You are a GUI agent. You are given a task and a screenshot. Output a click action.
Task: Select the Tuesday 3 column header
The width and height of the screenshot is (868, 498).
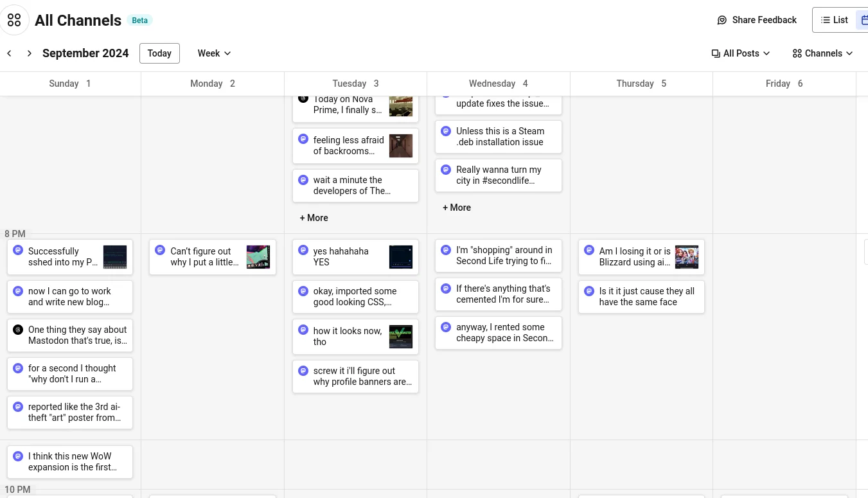pos(355,84)
